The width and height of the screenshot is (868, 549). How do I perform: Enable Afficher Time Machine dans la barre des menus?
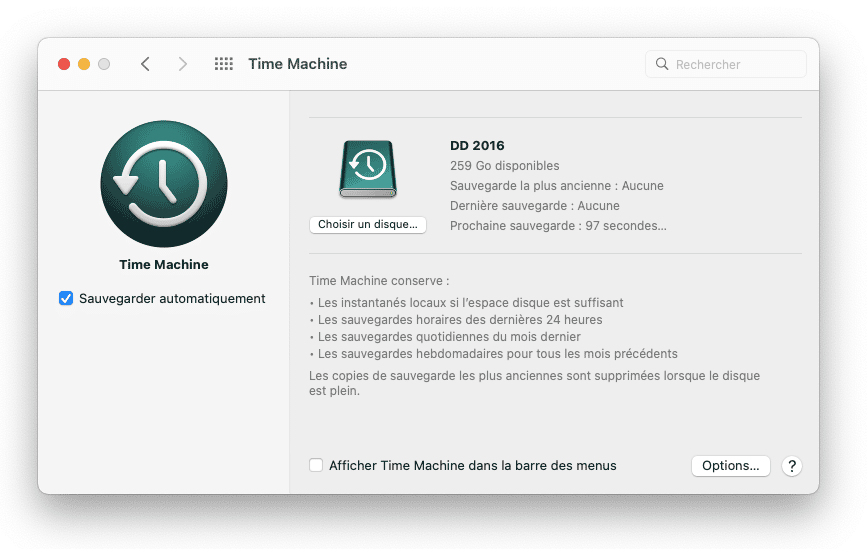[x=316, y=465]
